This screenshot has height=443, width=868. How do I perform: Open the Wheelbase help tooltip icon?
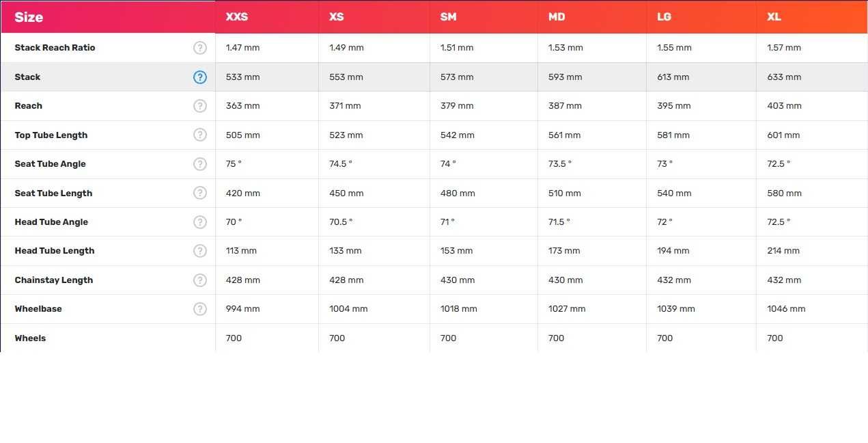[x=199, y=309]
